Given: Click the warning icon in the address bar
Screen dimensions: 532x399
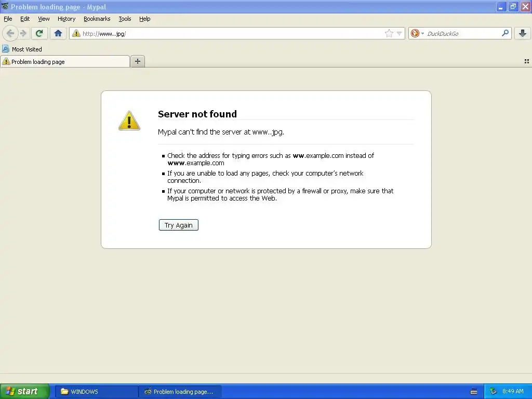Looking at the screenshot, I should (x=76, y=33).
